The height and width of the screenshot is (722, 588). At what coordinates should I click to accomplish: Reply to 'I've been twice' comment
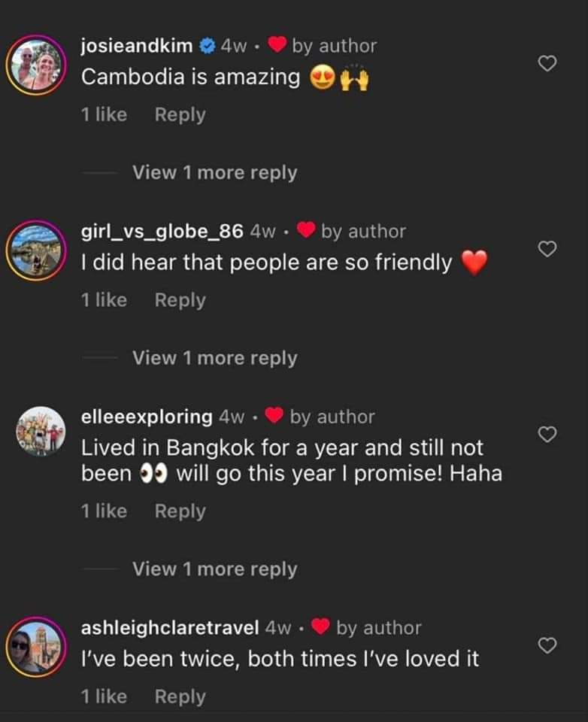pos(180,696)
